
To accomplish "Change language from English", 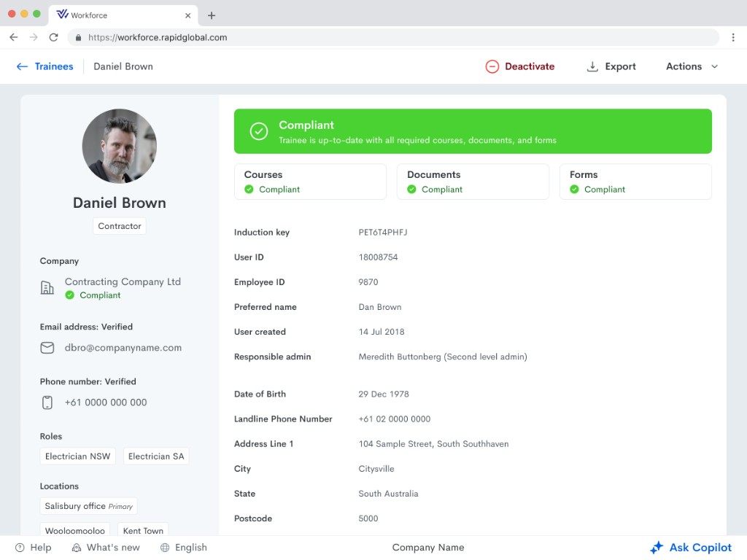I will coord(183,548).
